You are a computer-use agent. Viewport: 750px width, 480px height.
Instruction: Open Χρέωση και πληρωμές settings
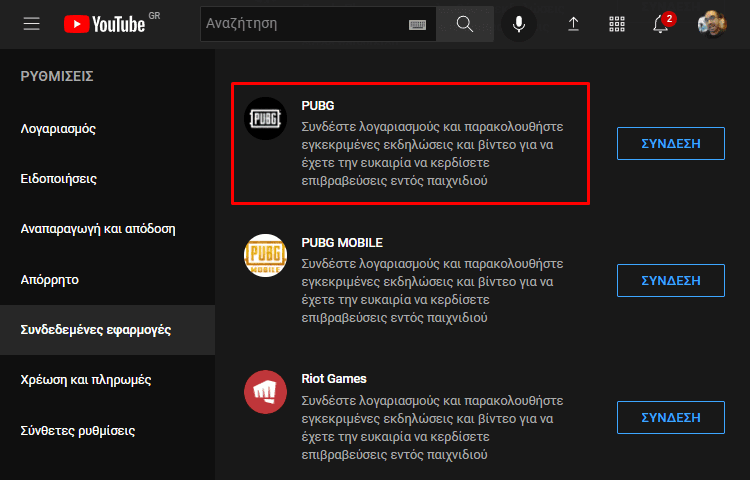(86, 380)
